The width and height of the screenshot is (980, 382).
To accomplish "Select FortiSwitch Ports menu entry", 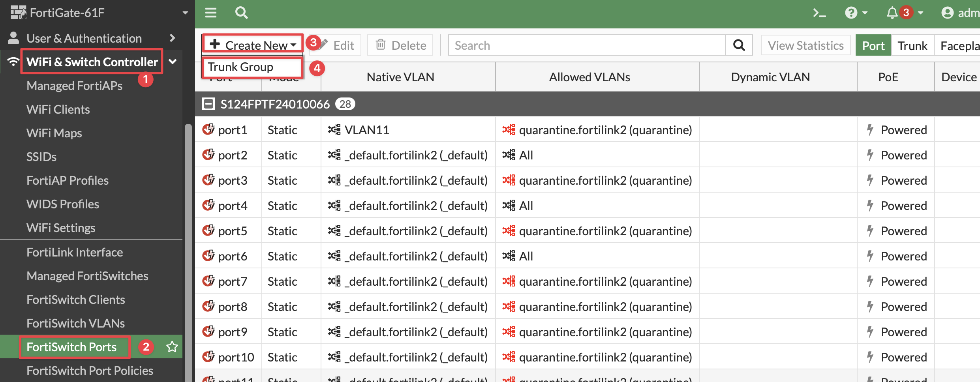I will point(71,347).
